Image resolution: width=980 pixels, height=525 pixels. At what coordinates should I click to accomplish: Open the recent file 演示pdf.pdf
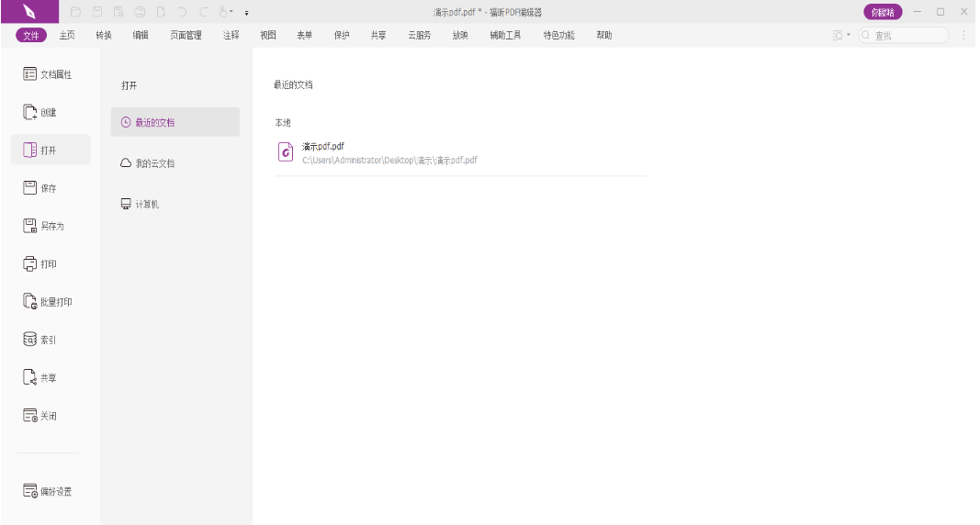(461, 153)
